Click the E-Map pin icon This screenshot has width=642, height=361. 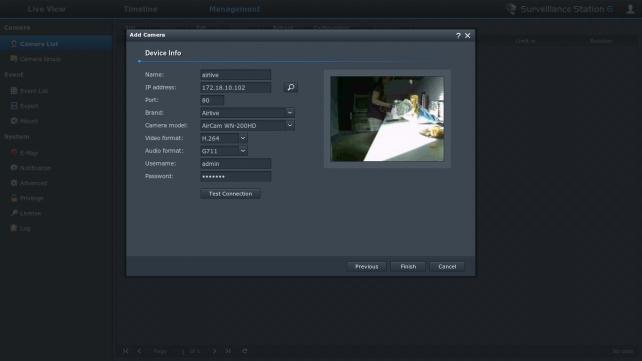(x=14, y=153)
